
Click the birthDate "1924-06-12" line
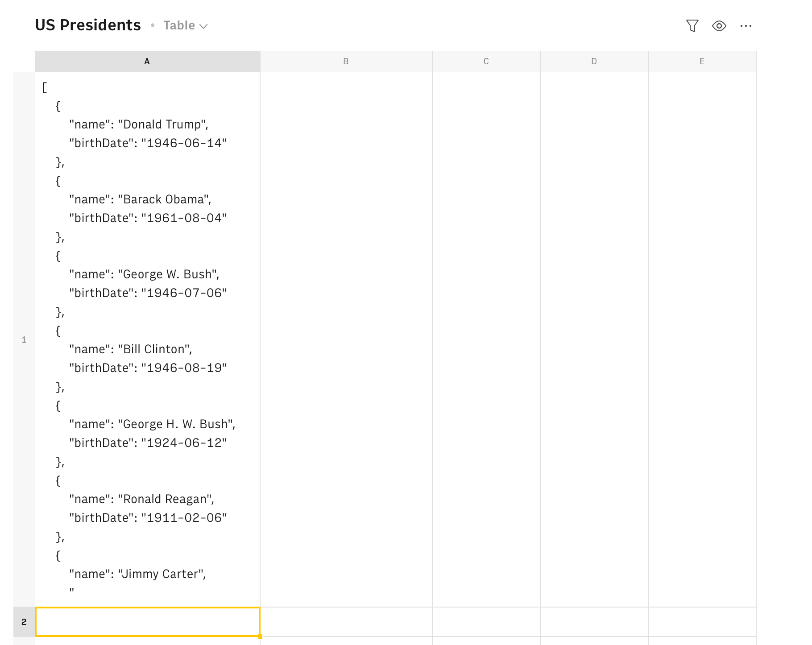(148, 443)
